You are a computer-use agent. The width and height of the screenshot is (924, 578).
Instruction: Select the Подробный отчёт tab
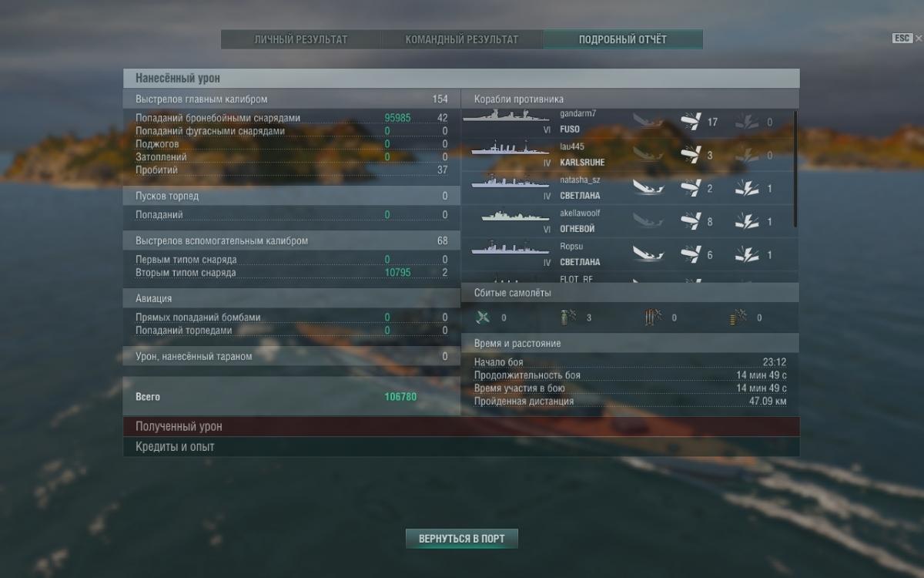tap(623, 39)
